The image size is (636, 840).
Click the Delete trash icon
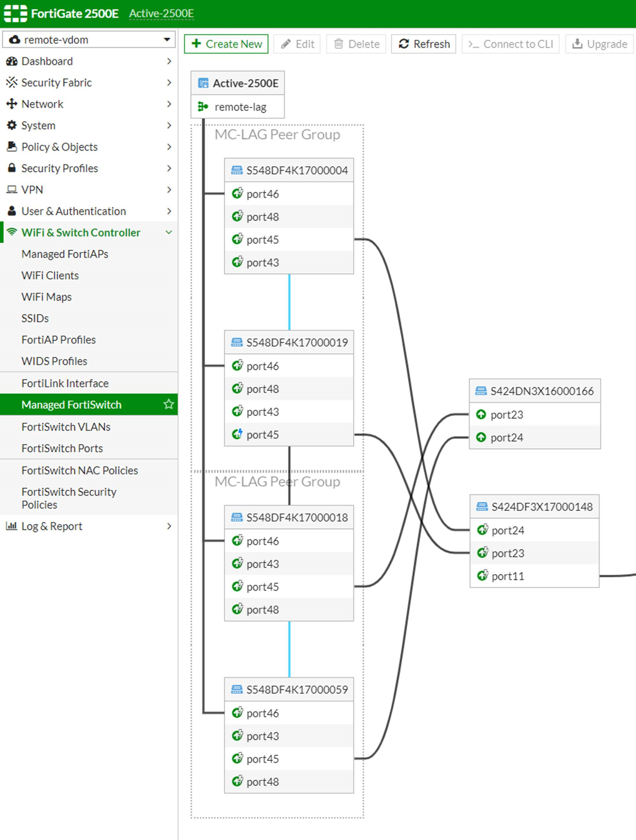[339, 44]
